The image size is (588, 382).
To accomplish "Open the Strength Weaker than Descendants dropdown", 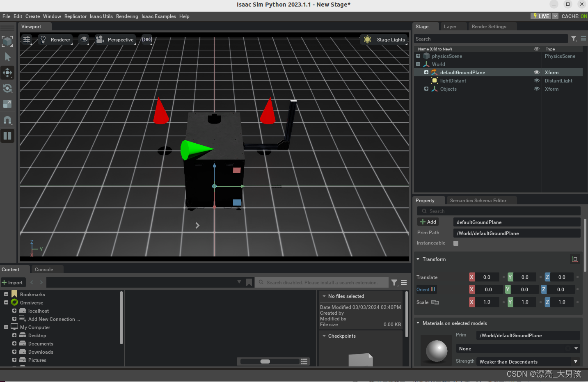I will click(529, 361).
